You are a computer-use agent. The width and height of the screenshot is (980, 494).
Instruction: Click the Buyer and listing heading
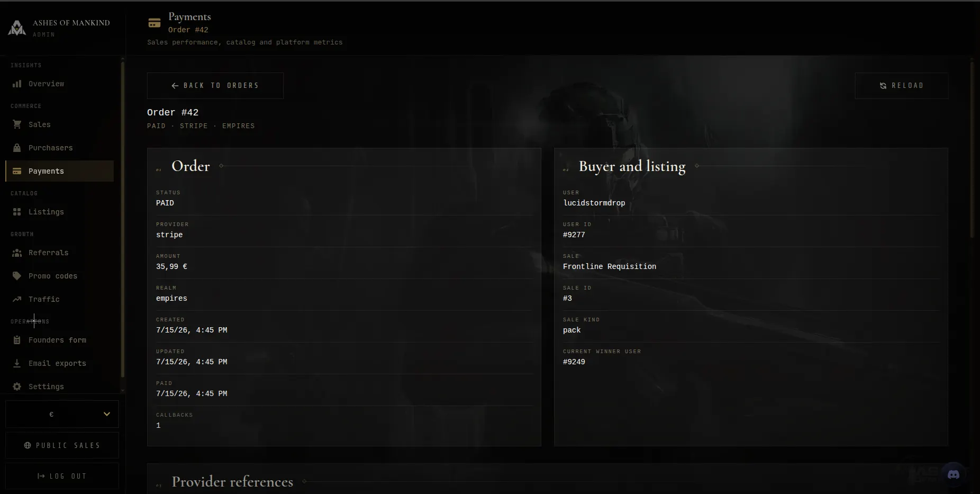[x=632, y=166]
